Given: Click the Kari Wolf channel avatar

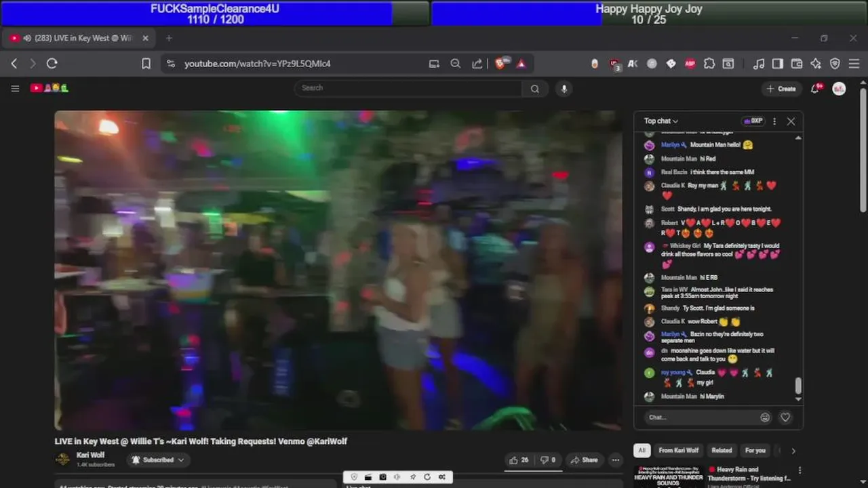Looking at the screenshot, I should click(x=62, y=459).
